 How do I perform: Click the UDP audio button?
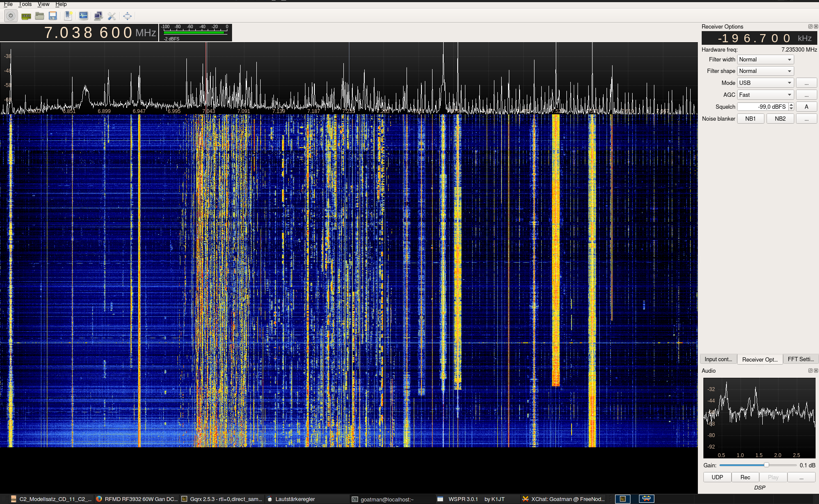(x=717, y=477)
